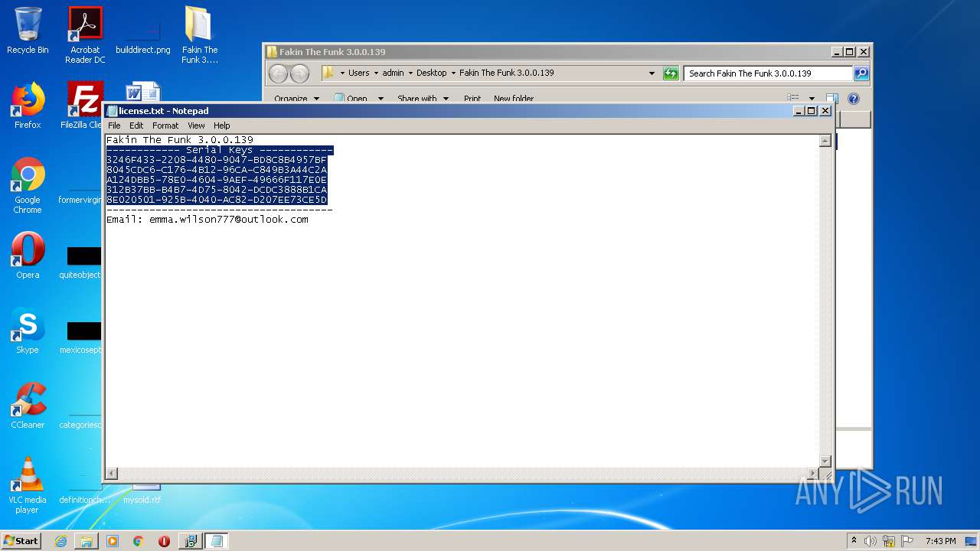980x551 pixels.
Task: Show hidden tray icons arrow
Action: click(x=854, y=540)
